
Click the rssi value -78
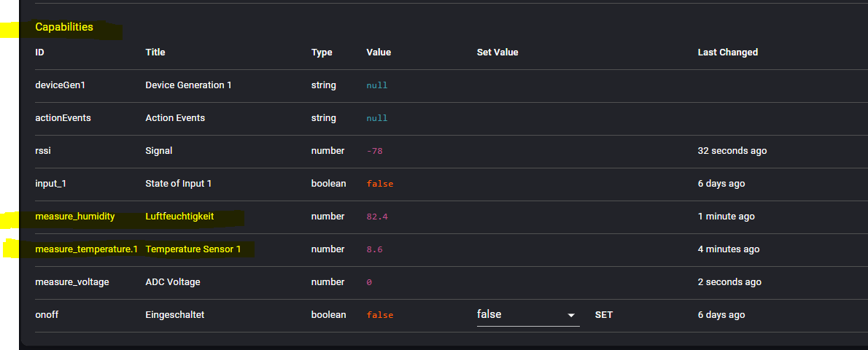pyautogui.click(x=374, y=151)
